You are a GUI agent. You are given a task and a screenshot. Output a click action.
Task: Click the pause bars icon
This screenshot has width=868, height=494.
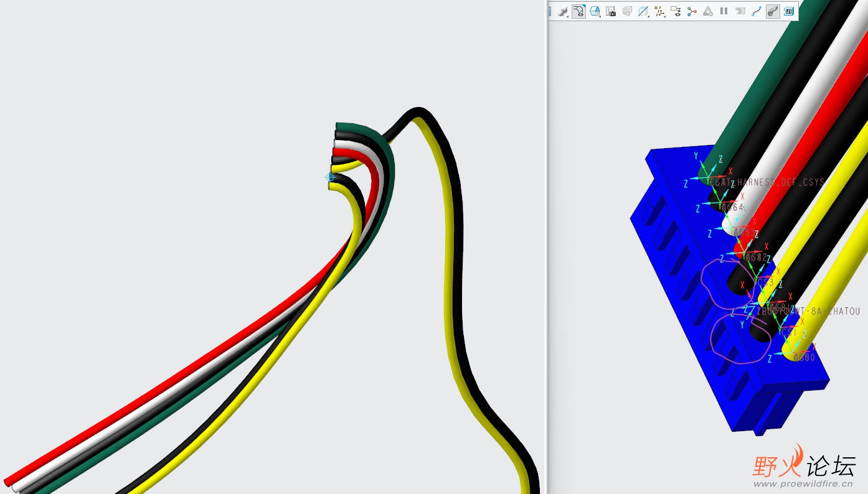(x=724, y=11)
